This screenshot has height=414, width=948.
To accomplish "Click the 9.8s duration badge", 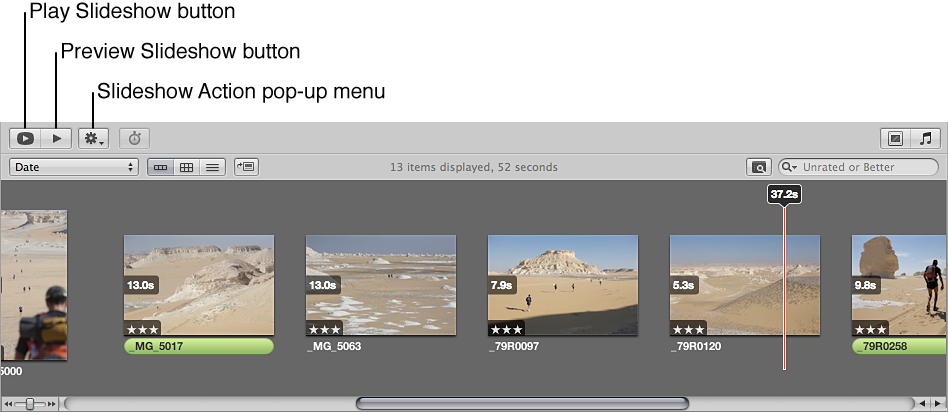I will pos(866,285).
